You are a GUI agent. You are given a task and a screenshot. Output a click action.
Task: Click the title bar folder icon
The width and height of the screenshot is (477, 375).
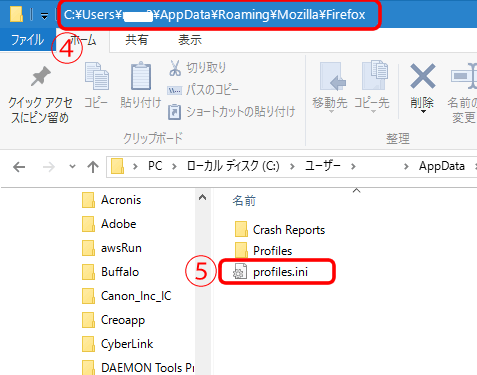(16, 14)
